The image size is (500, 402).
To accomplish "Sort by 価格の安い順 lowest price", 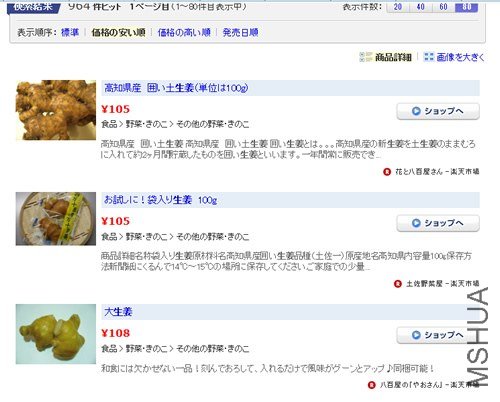I will click(x=118, y=32).
